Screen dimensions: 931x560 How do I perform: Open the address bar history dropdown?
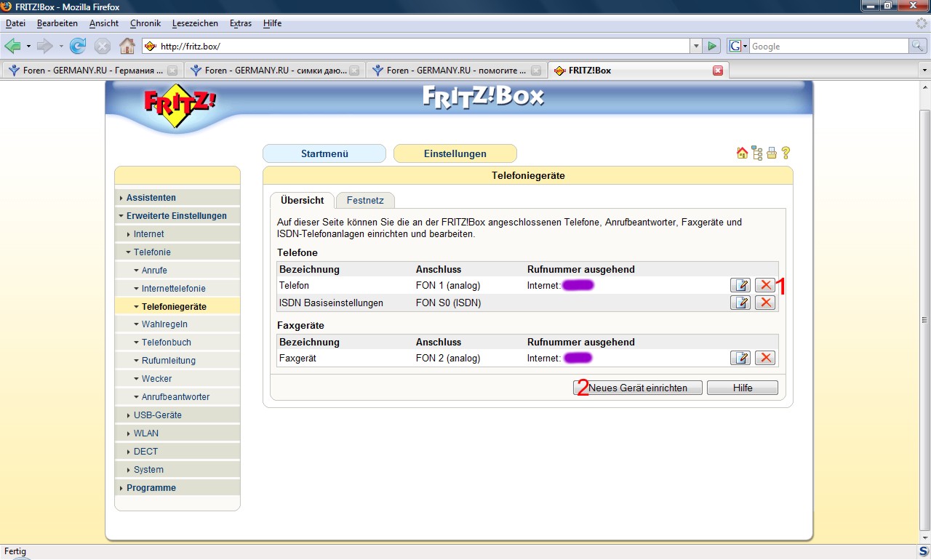pos(695,46)
